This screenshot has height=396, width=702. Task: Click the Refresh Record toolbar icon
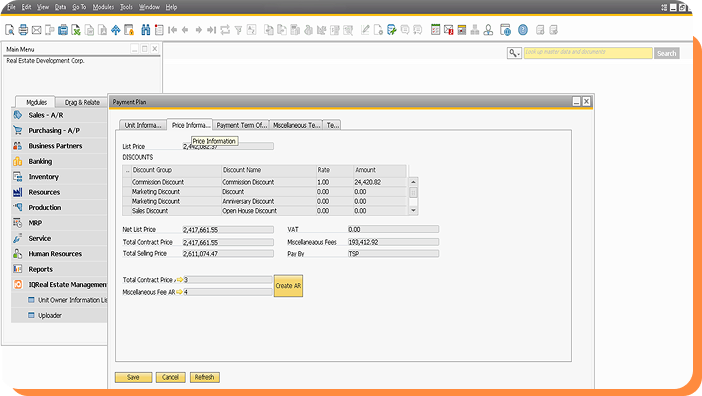coord(225,30)
